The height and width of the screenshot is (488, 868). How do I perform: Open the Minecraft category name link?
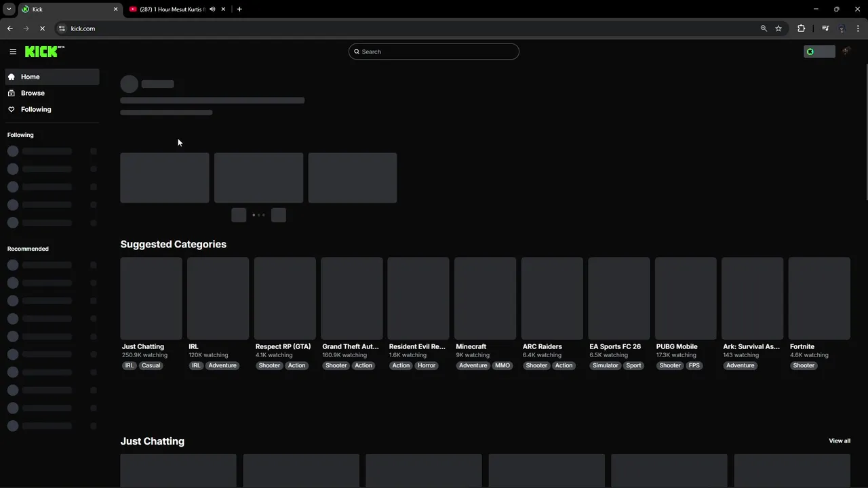coord(471,346)
